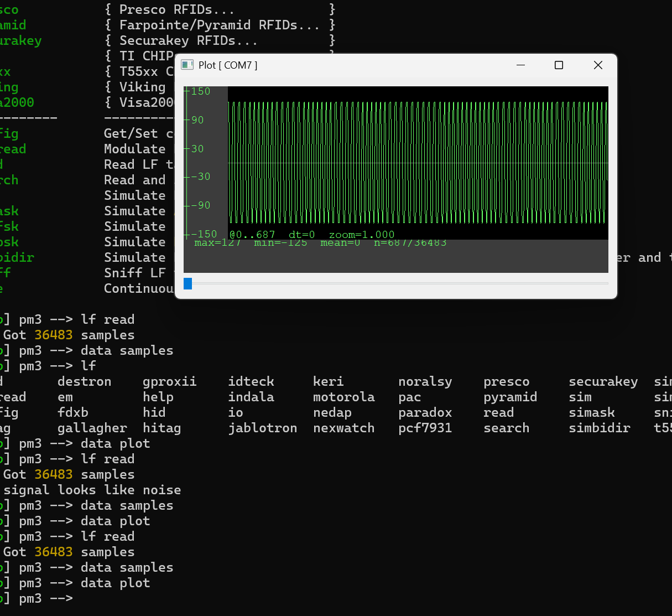The width and height of the screenshot is (672, 616).
Task: Click 'simbidir' in the lf command list
Action: (x=600, y=428)
